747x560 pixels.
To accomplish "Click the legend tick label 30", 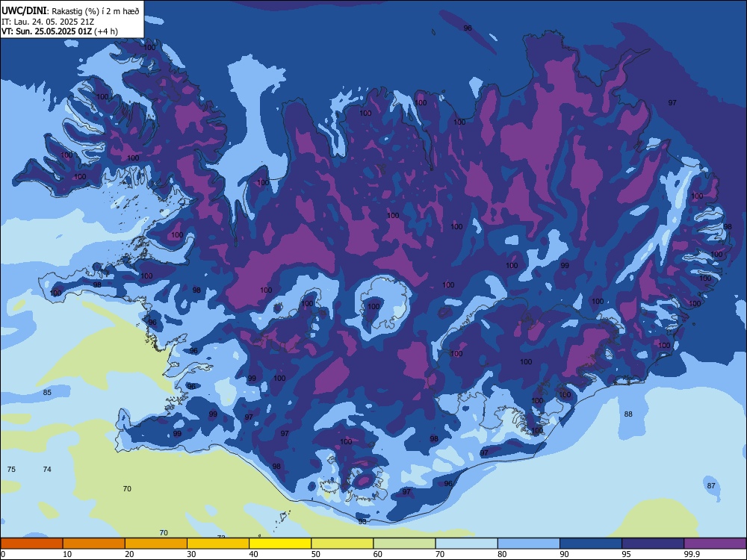I will point(191,554).
